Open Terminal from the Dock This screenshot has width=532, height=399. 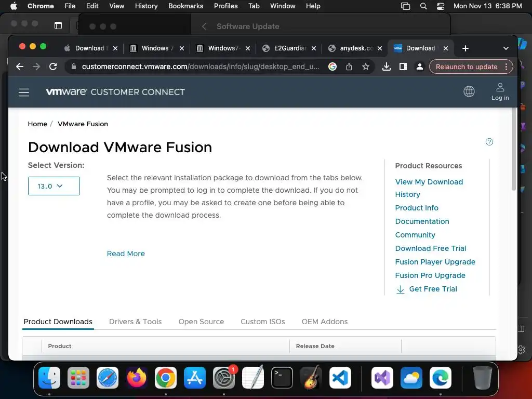[x=282, y=378]
